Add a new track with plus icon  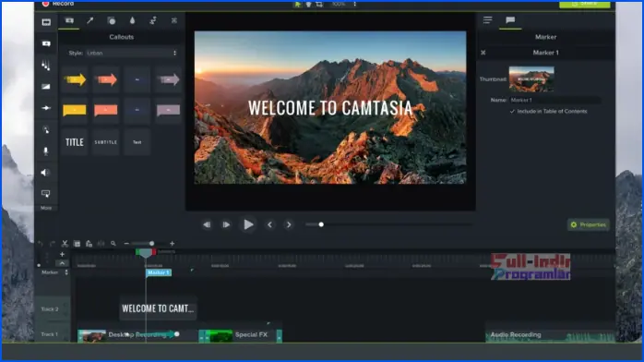click(x=62, y=254)
